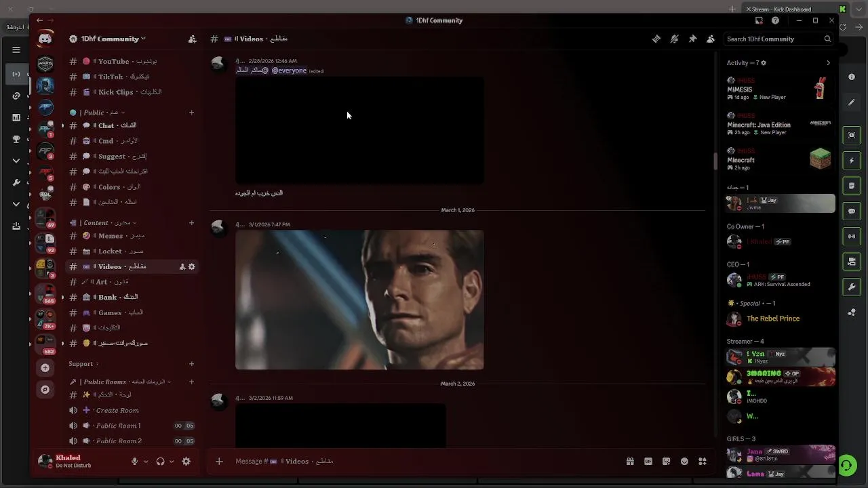The width and height of the screenshot is (868, 488).
Task: Open apps launcher icon in message bar
Action: coord(703,462)
